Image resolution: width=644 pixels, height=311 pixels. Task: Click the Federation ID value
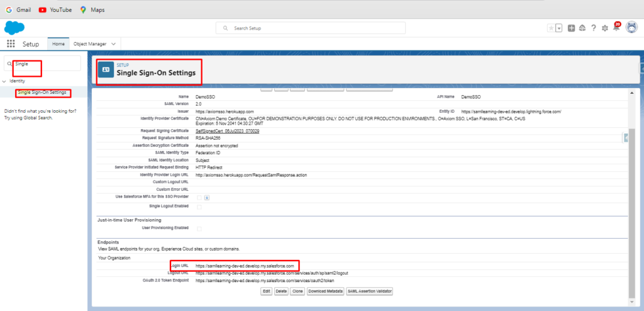208,153
